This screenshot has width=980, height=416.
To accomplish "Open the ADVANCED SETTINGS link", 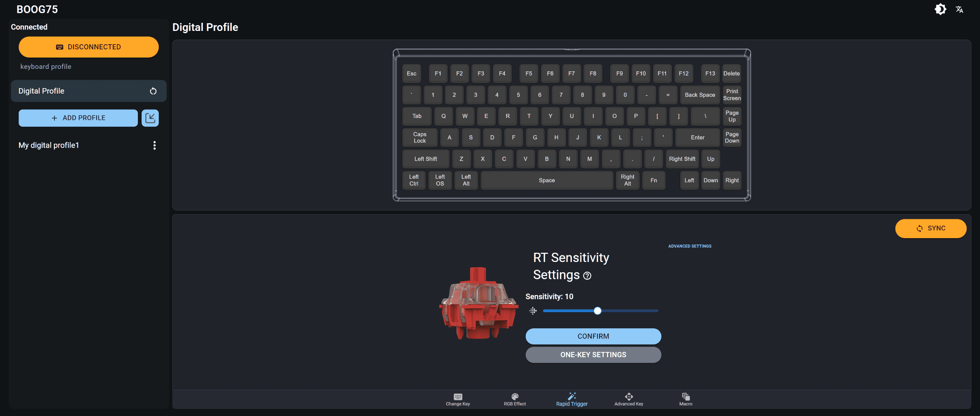I will pos(690,246).
